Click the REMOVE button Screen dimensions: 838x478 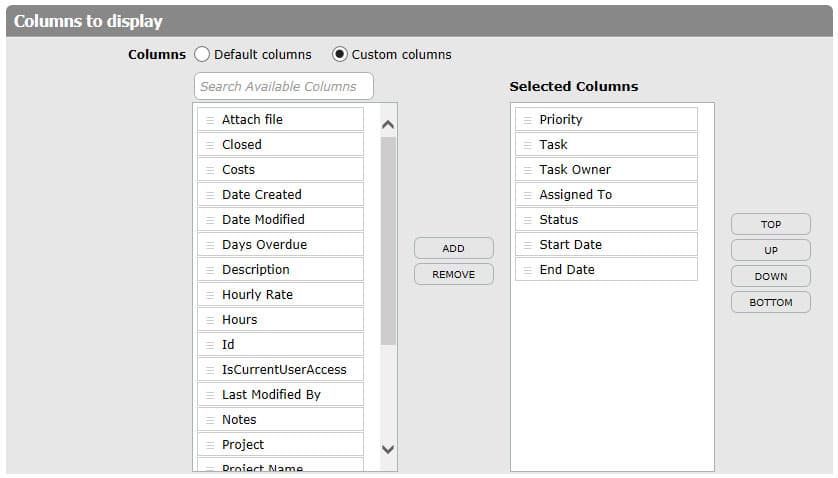click(454, 275)
